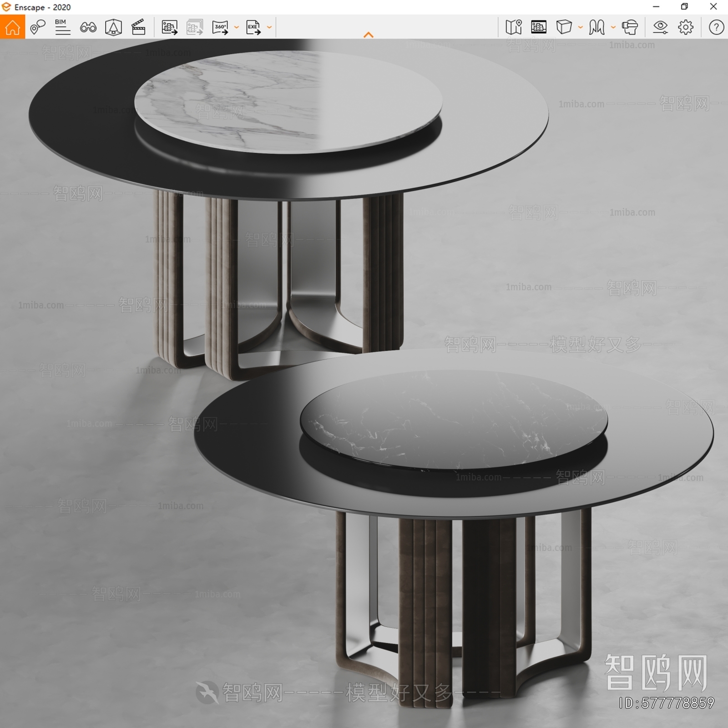
Task: Open the help question mark
Action: pos(716,27)
